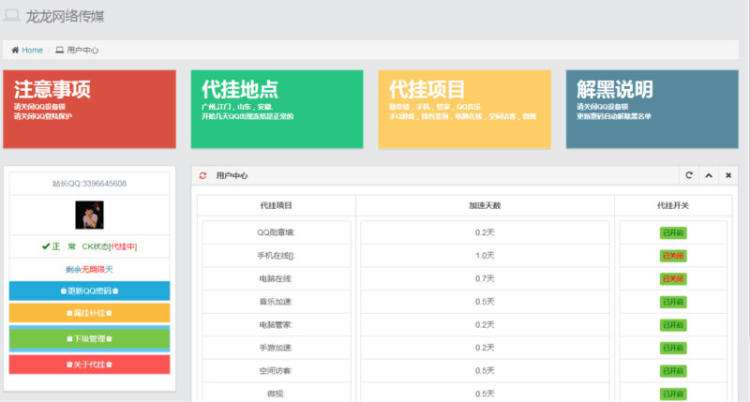750x402 pixels.
Task: Click the user avatar picture
Action: click(x=89, y=215)
